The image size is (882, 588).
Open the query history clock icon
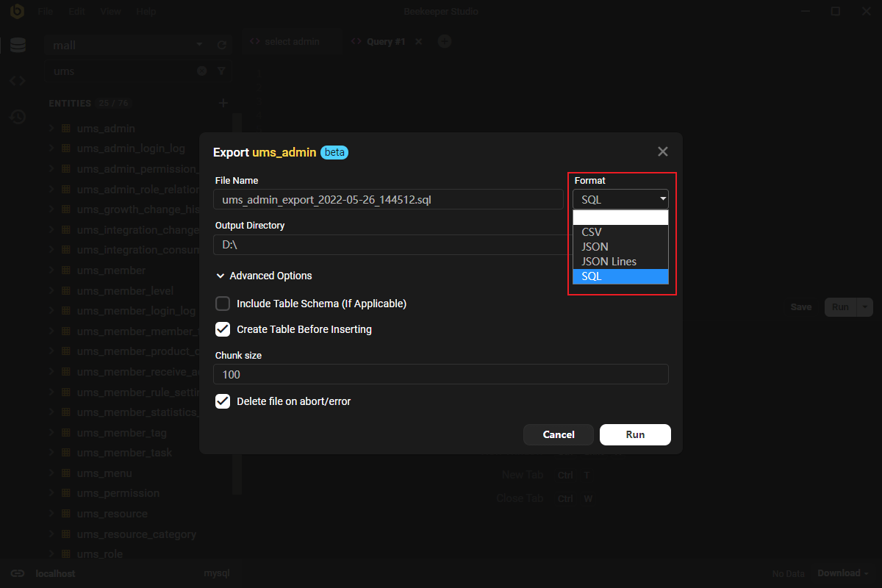[x=18, y=117]
